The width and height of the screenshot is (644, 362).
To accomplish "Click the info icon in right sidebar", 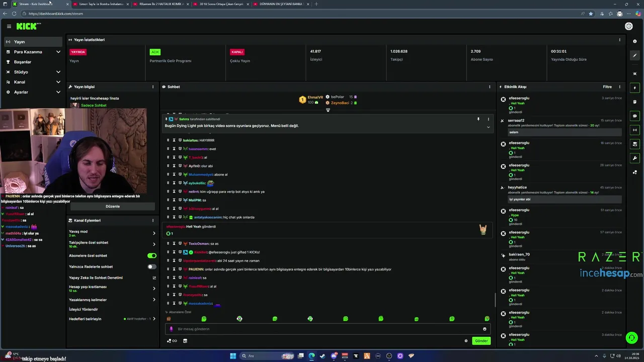I will click(x=635, y=41).
